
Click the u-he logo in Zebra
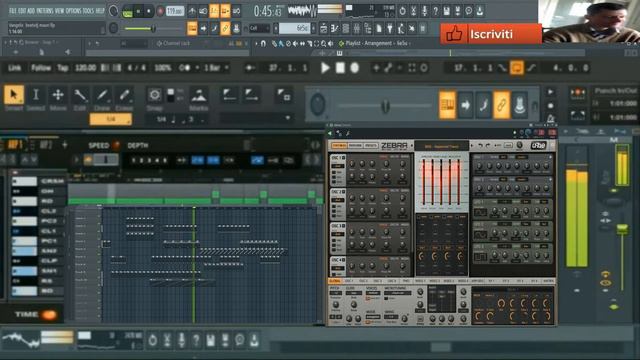(538, 145)
